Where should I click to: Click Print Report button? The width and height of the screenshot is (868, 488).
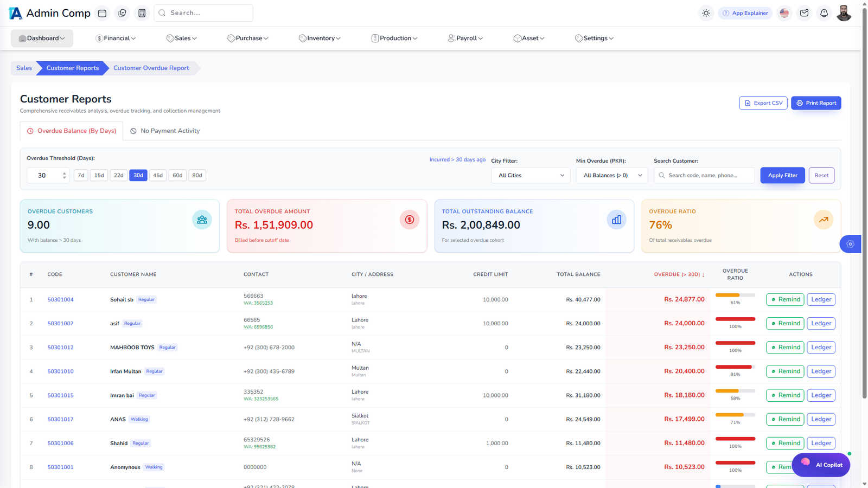[x=816, y=103]
